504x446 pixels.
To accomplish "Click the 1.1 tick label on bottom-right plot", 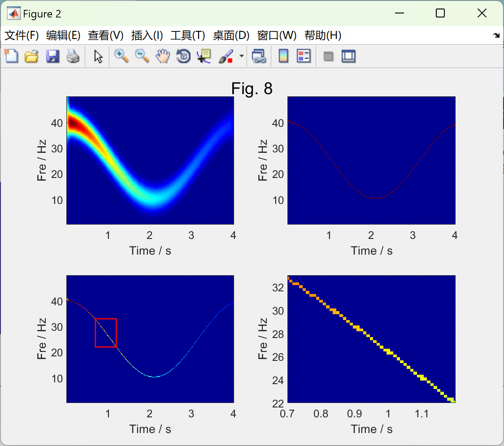I will 421,414.
